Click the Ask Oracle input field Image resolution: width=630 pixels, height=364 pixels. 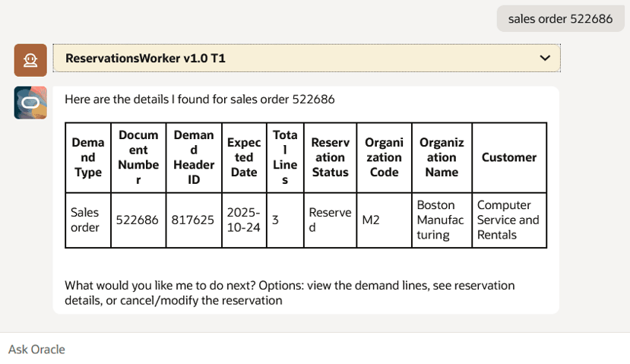tap(315, 349)
